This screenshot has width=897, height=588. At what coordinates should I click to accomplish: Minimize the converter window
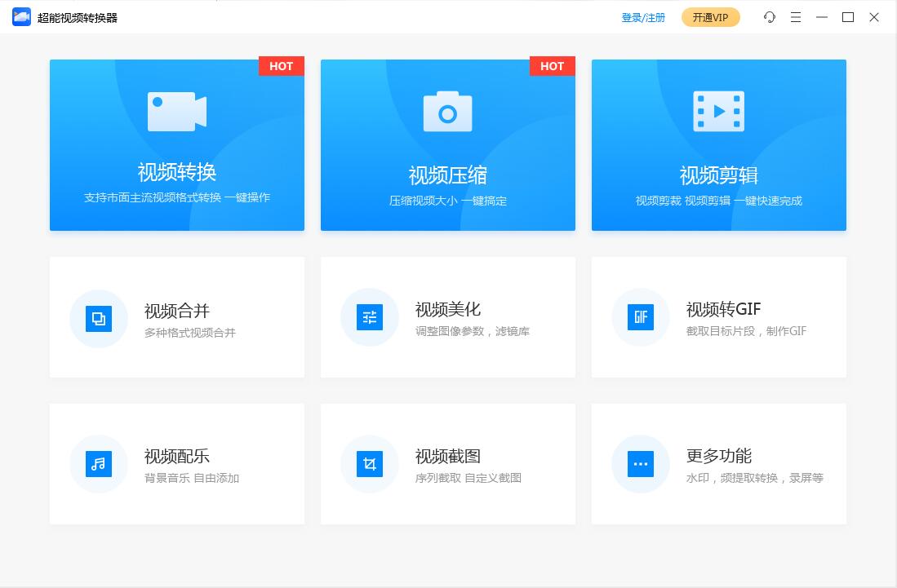pos(821,17)
